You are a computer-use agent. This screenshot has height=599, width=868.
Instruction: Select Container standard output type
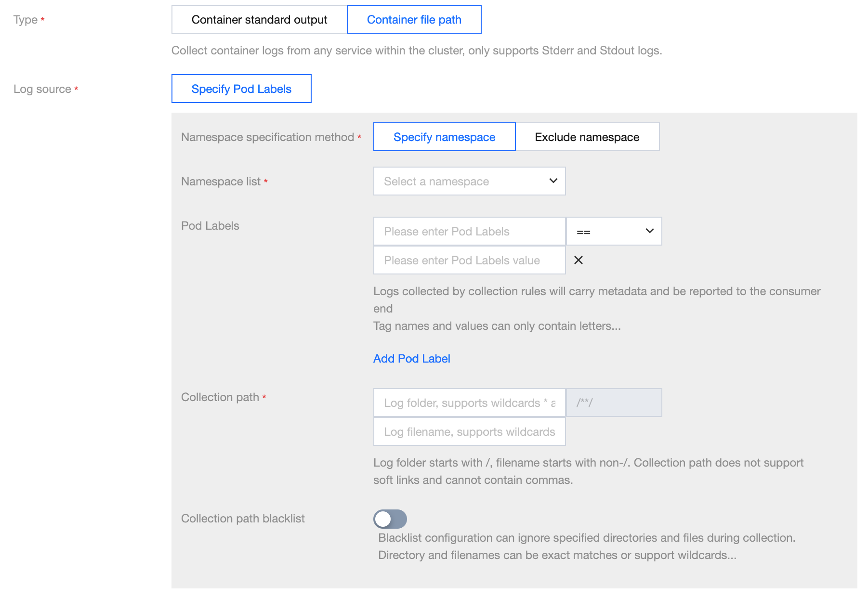point(259,20)
